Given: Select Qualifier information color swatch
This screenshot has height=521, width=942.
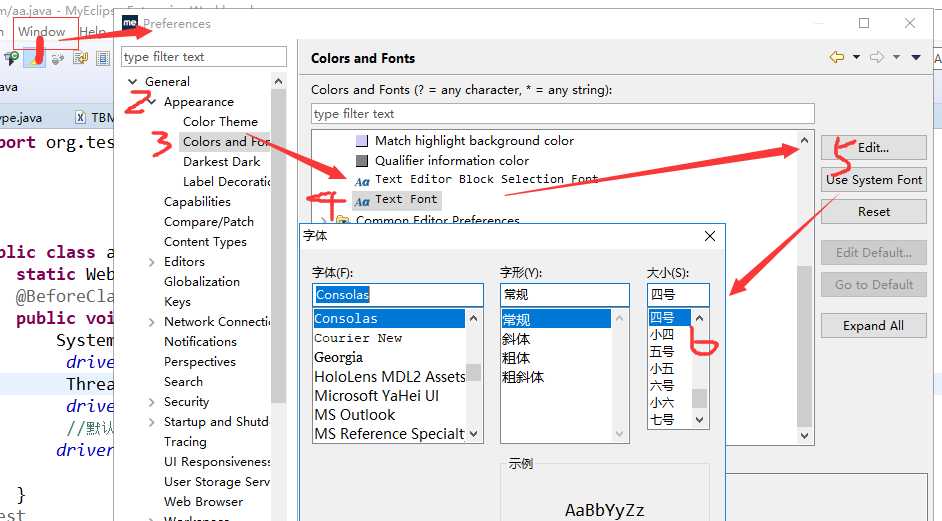Looking at the screenshot, I should click(x=362, y=161).
